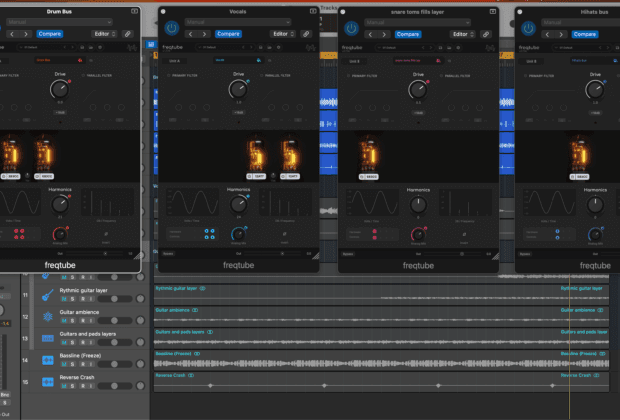The image size is (620, 420).
Task: Click link icon in snare toms plugin
Action: 486,33
